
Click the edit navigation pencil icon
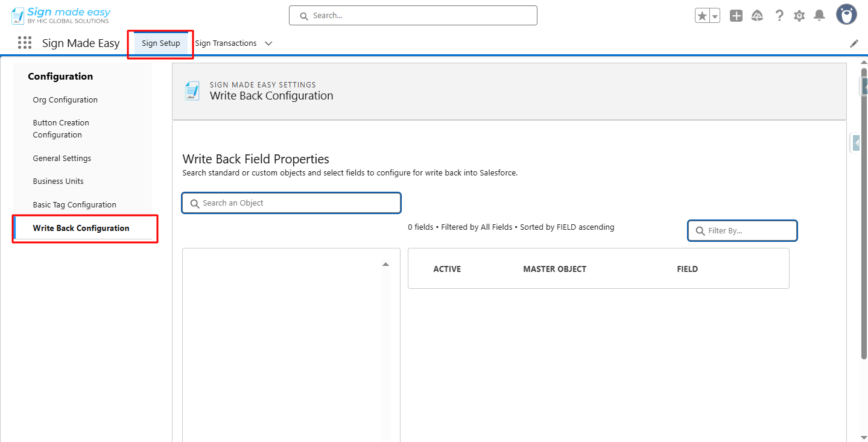point(854,43)
